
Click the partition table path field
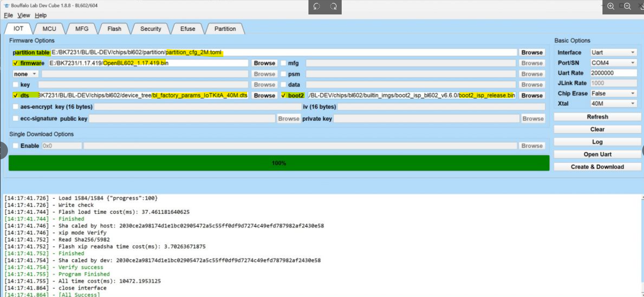click(284, 52)
